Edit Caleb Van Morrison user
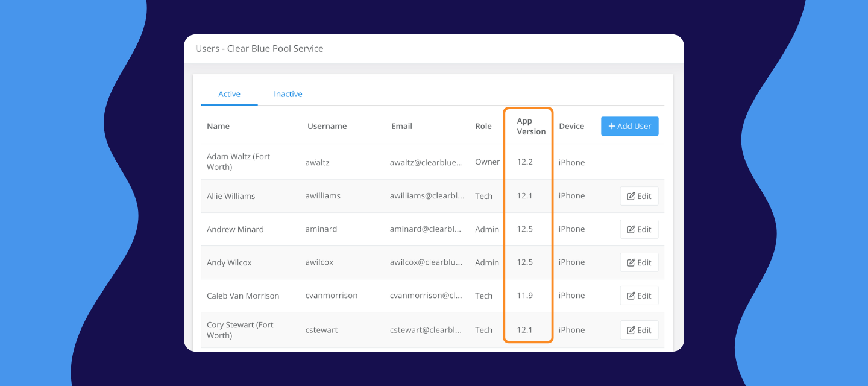Screen dimensions: 868x386 [x=640, y=296]
